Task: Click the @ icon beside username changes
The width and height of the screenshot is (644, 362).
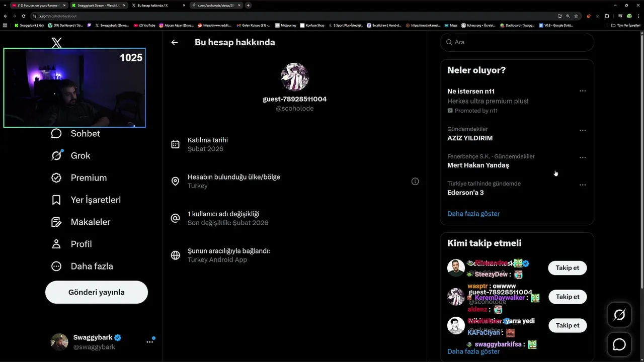Action: [175, 218]
